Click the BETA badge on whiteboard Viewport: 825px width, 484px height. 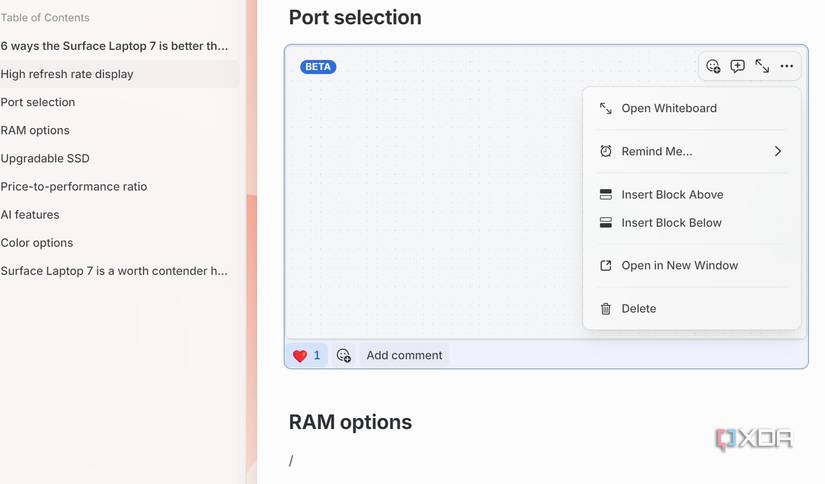tap(318, 67)
